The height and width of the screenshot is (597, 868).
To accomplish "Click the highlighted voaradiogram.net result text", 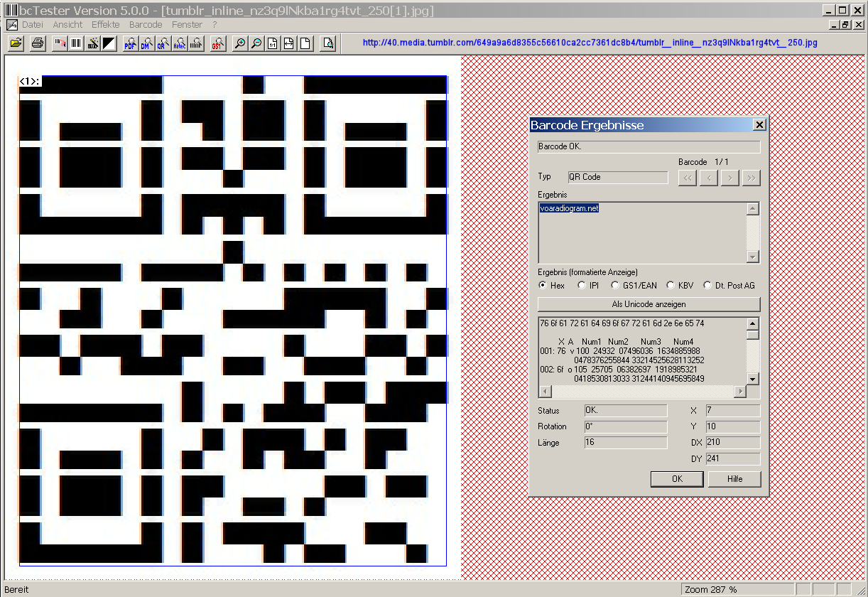I will click(569, 208).
